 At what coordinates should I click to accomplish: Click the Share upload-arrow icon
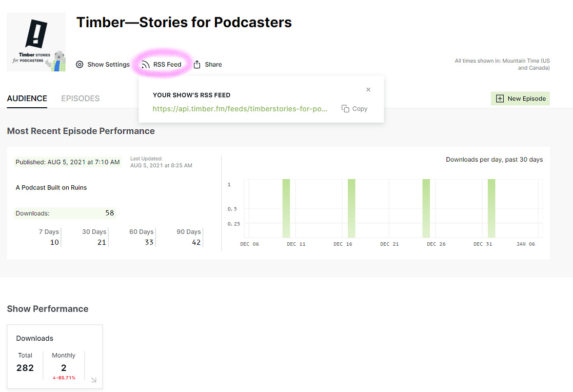pyautogui.click(x=197, y=64)
